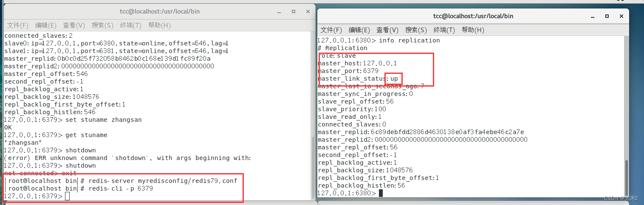This screenshot has height=205, width=644.
Task: Open 查看(V) menu in left terminal
Action: tap(74, 25)
